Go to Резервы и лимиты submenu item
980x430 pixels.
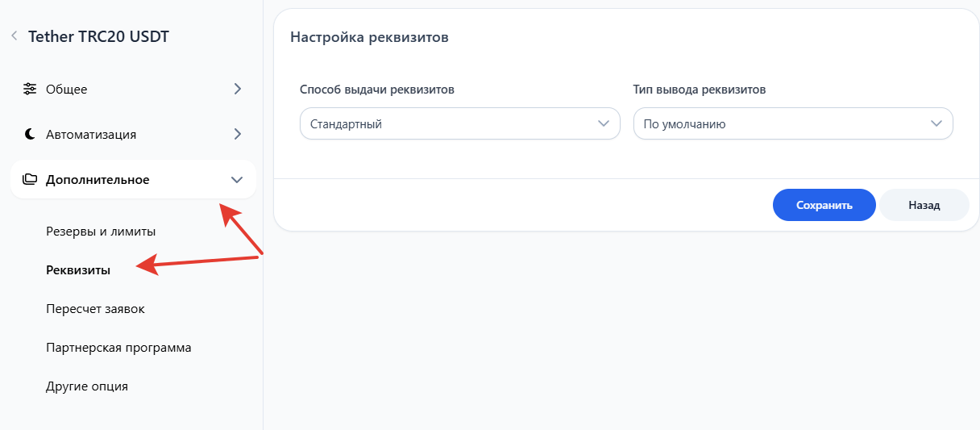pos(101,232)
